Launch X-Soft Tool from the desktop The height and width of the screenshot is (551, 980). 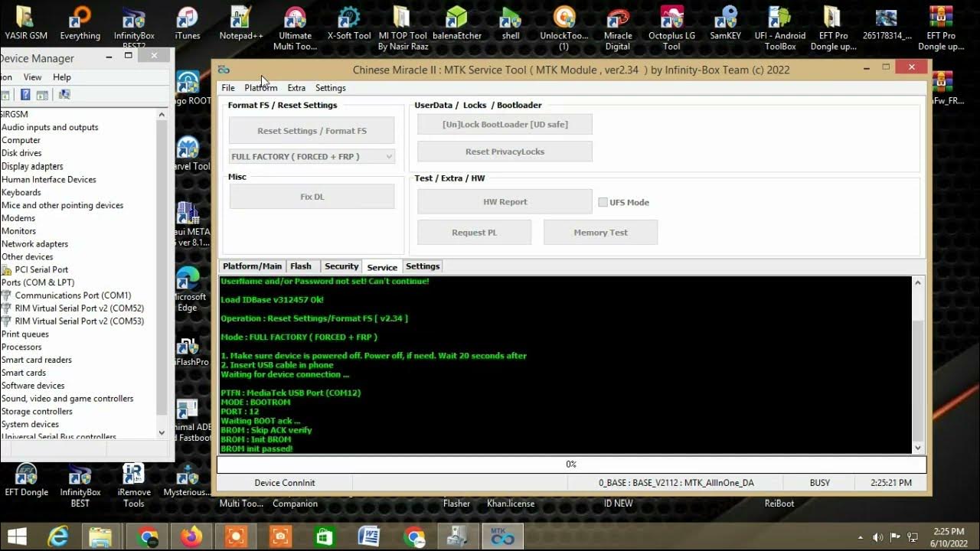pyautogui.click(x=349, y=23)
